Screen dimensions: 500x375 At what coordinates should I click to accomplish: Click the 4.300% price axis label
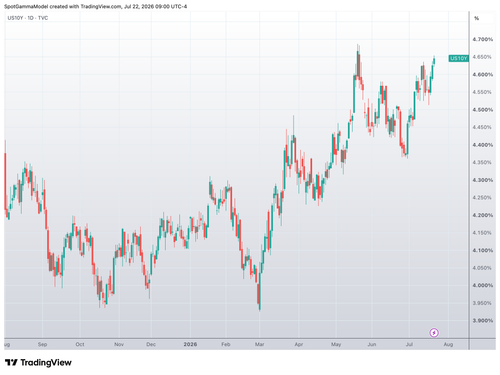(x=482, y=180)
